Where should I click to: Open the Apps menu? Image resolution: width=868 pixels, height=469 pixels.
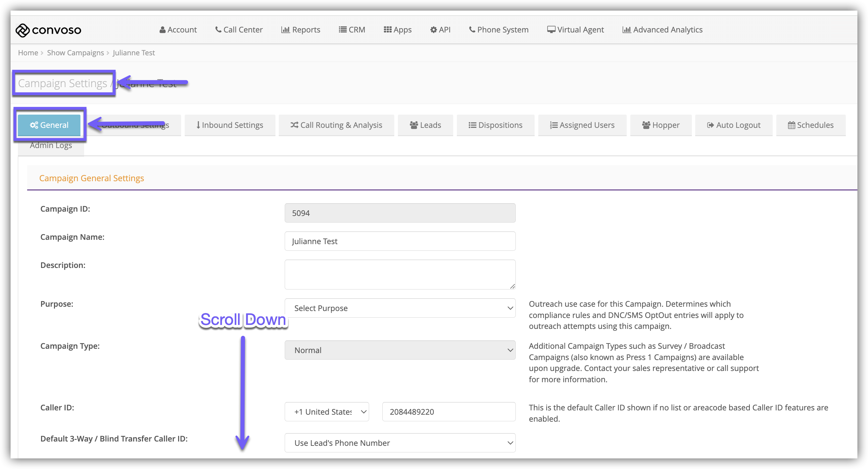point(398,30)
